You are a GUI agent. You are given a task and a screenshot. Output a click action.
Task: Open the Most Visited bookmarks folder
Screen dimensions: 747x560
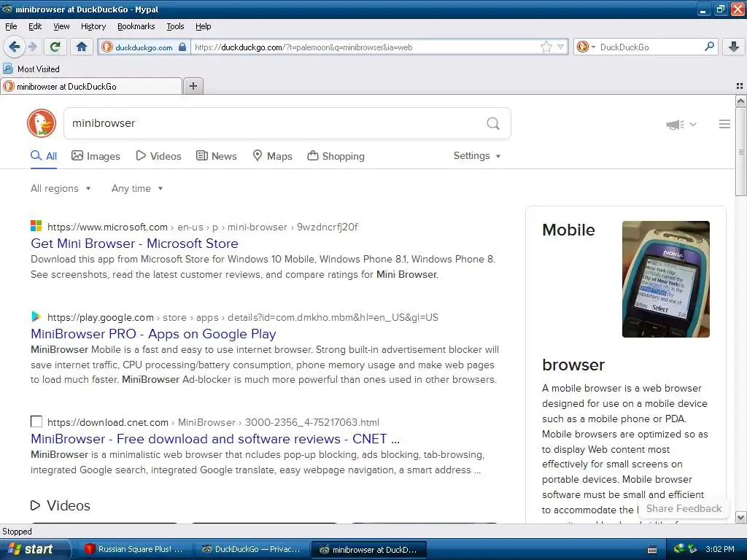pyautogui.click(x=31, y=69)
